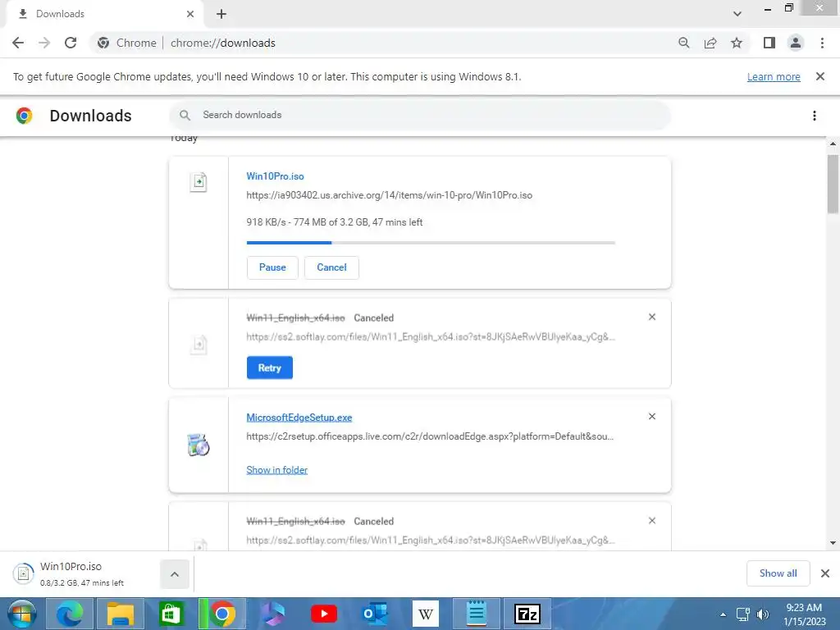Click Show all downloads button
The height and width of the screenshot is (630, 840).
click(778, 573)
